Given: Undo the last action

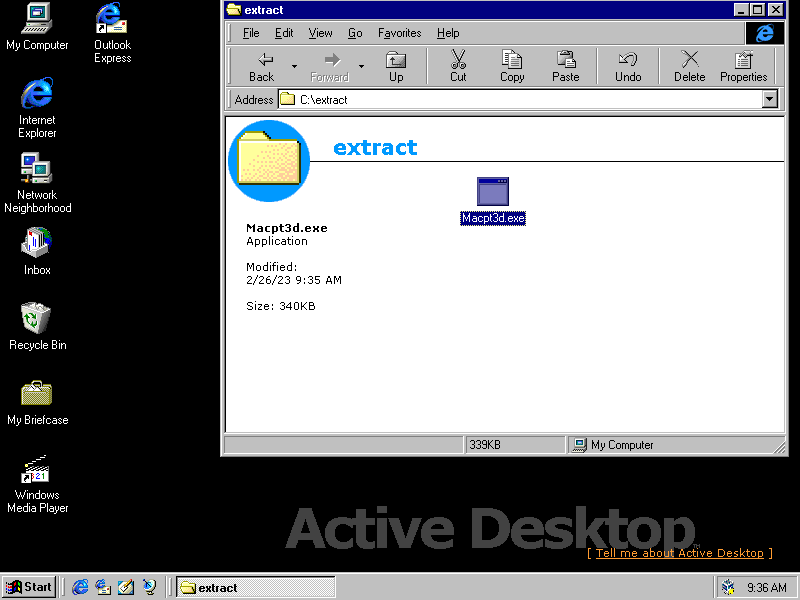Looking at the screenshot, I should [x=628, y=67].
